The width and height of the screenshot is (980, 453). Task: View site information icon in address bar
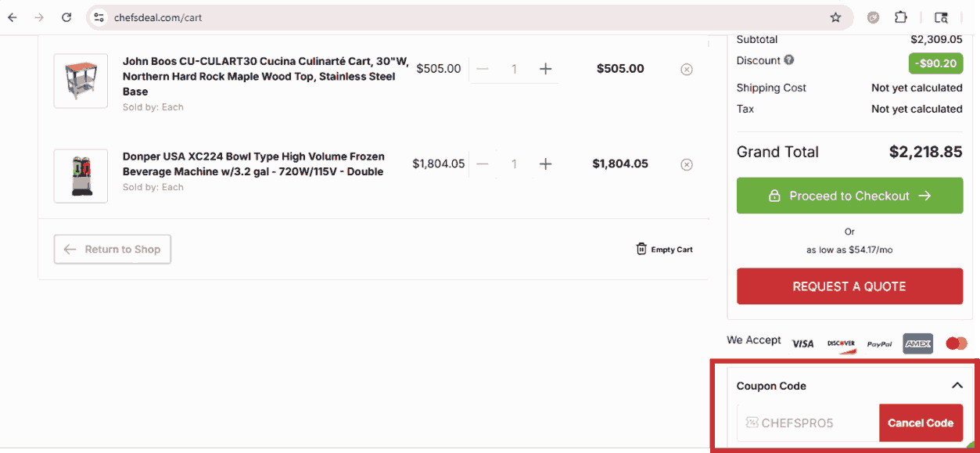click(x=99, y=17)
